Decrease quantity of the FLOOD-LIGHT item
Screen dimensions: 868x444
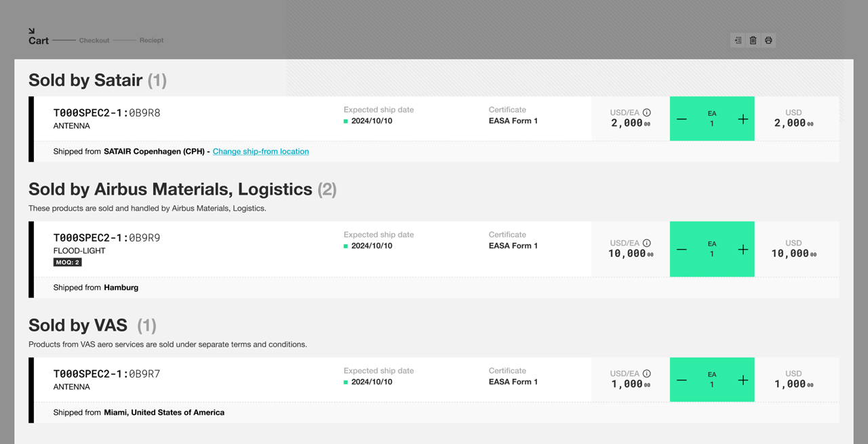click(682, 249)
